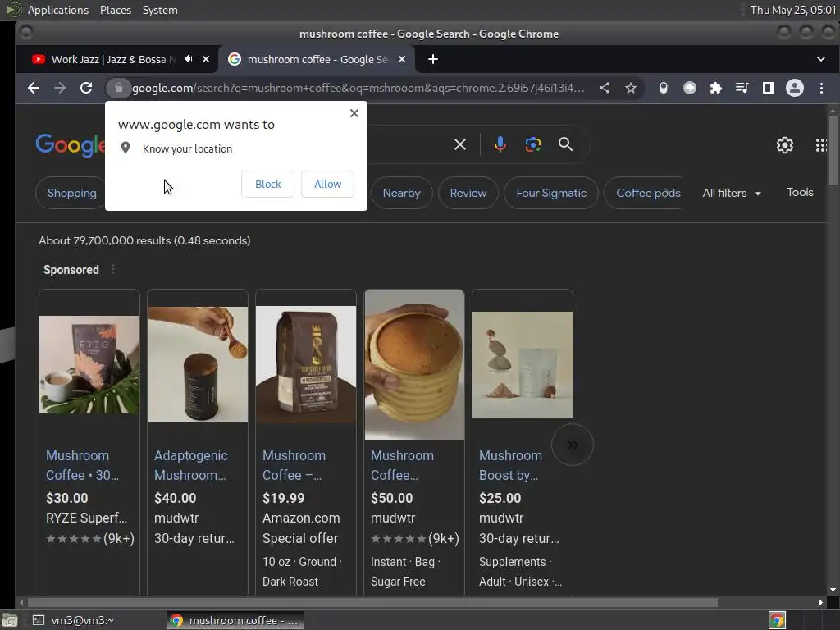Search by image with Google Lens icon
The image size is (840, 630).
[x=532, y=144]
